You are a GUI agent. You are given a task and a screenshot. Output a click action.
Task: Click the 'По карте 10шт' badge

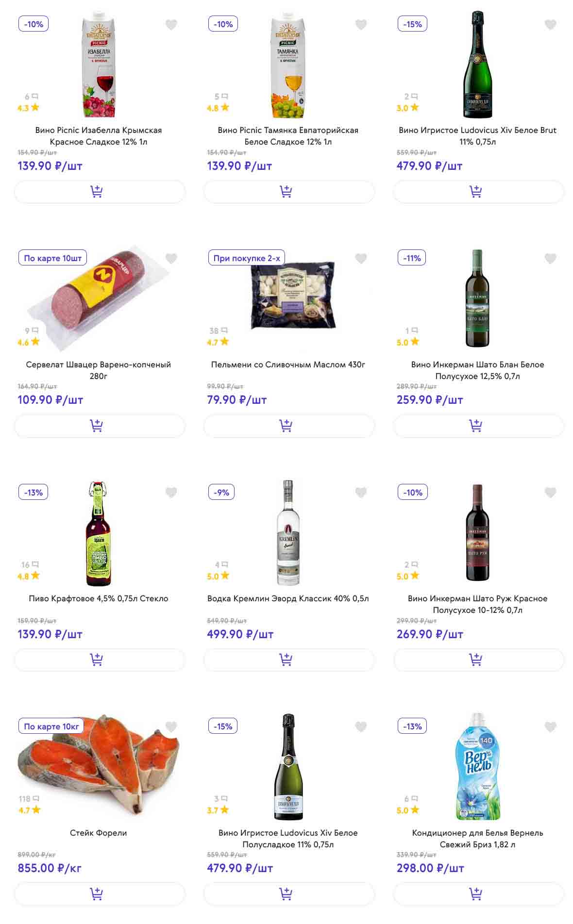(52, 258)
